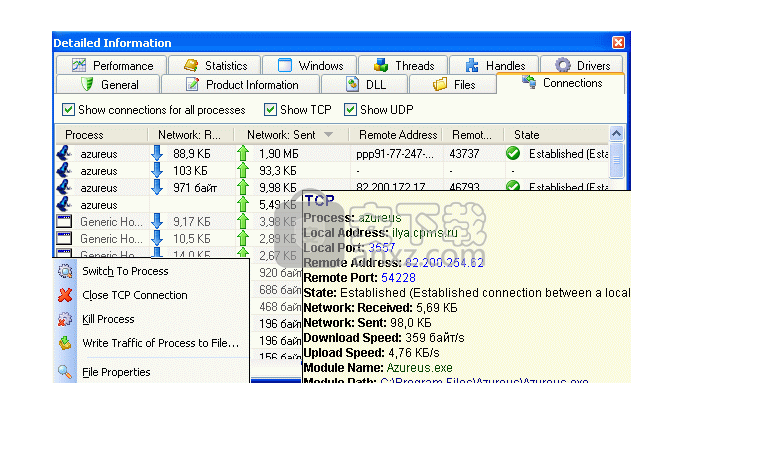Click the Switch To Process icon
The image size is (764, 460).
tap(65, 271)
